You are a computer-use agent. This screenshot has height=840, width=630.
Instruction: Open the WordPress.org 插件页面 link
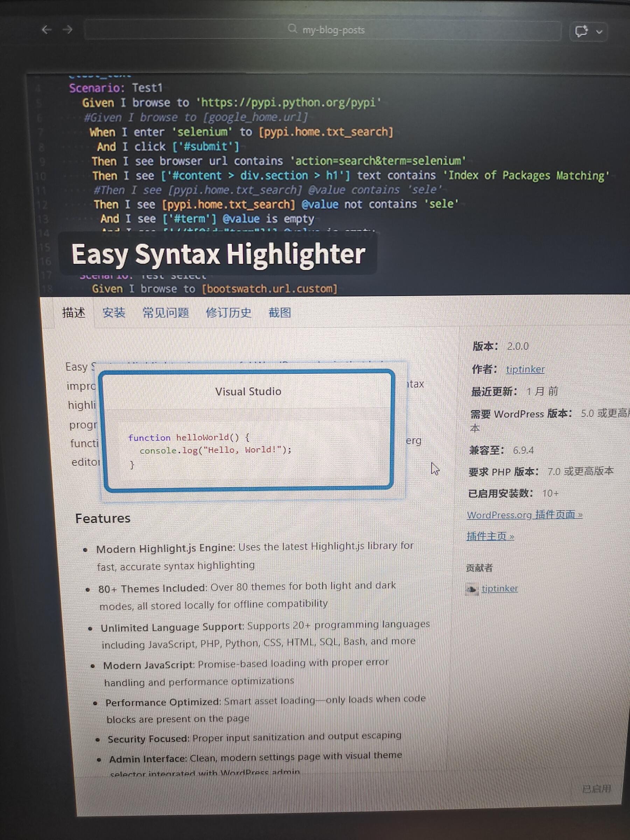(524, 515)
